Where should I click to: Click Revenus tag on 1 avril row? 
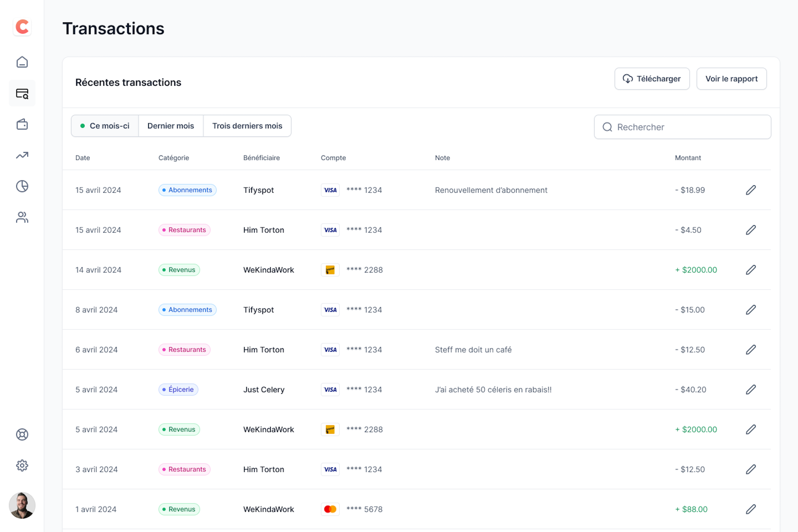(179, 509)
